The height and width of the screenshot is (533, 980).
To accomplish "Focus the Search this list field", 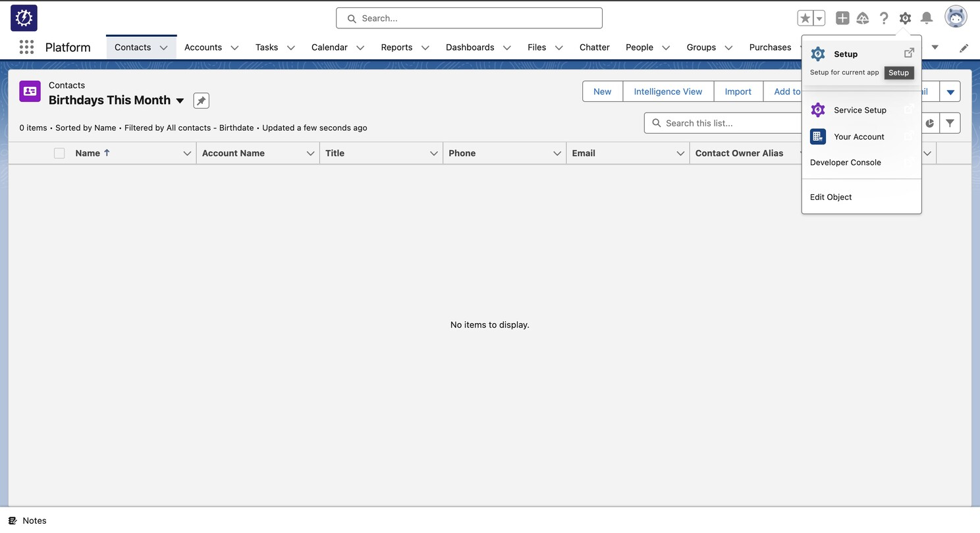I will 724,123.
